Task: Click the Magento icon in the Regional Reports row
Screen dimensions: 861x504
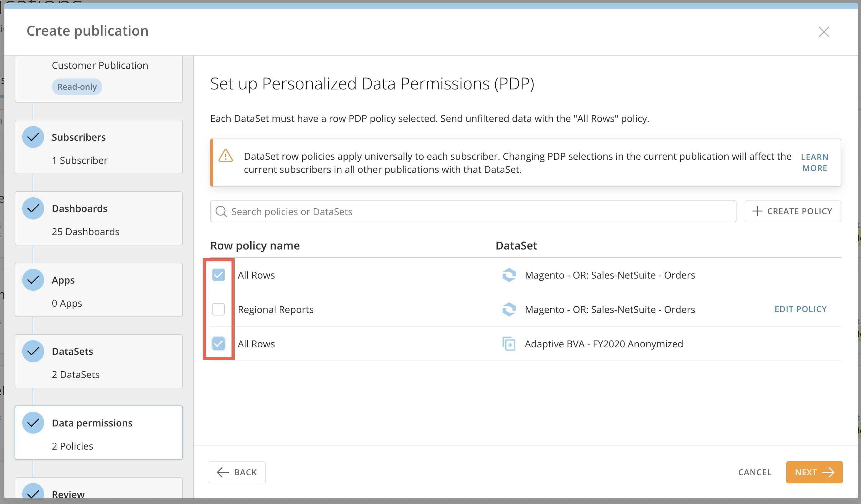Action: point(509,309)
